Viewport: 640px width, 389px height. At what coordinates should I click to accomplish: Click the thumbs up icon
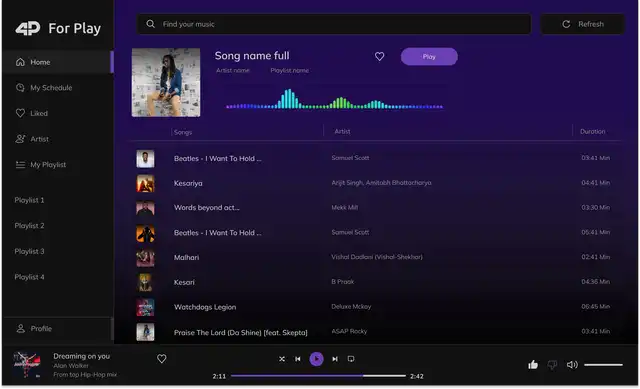click(533, 365)
